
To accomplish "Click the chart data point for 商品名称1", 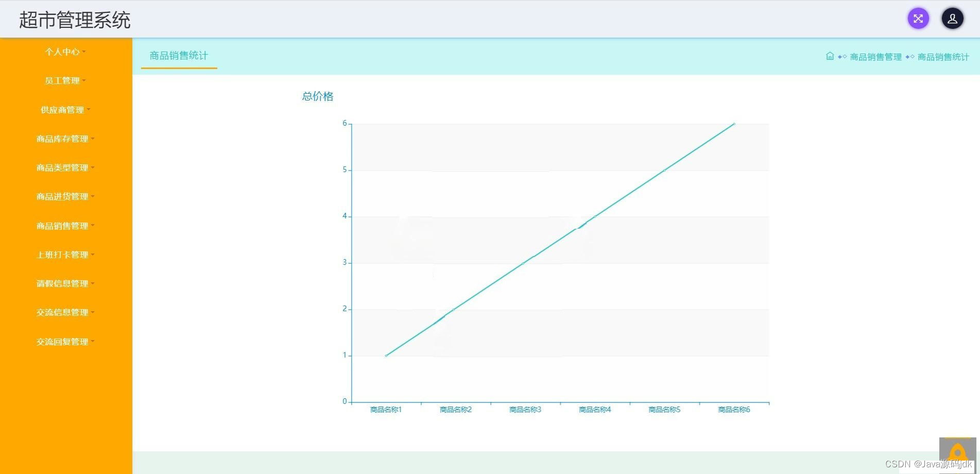I will tap(386, 355).
